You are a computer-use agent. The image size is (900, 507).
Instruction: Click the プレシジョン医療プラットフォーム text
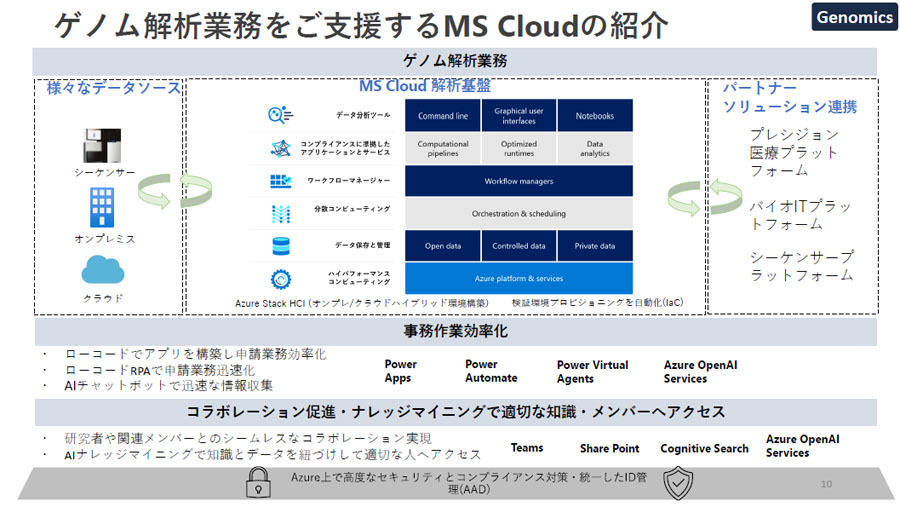click(794, 152)
